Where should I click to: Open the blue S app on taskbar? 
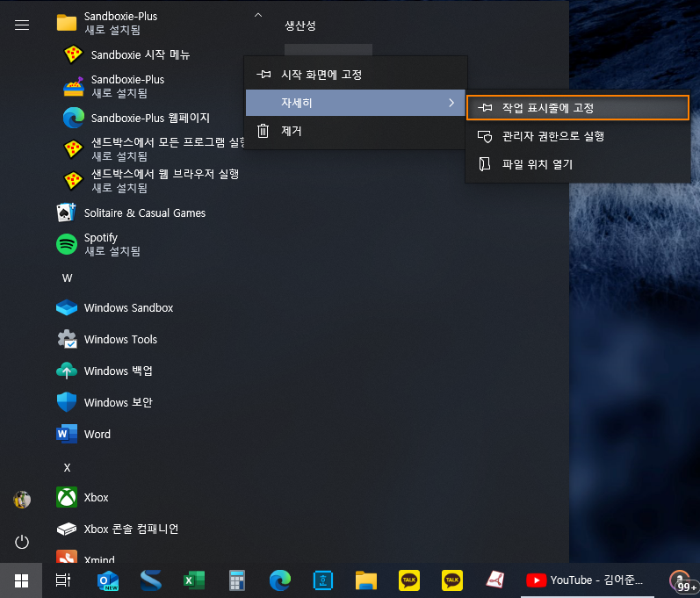click(151, 580)
